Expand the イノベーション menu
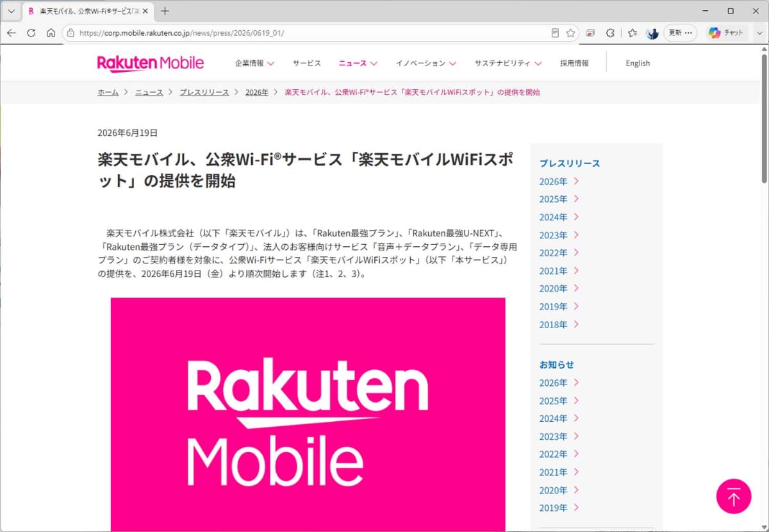 tap(426, 63)
